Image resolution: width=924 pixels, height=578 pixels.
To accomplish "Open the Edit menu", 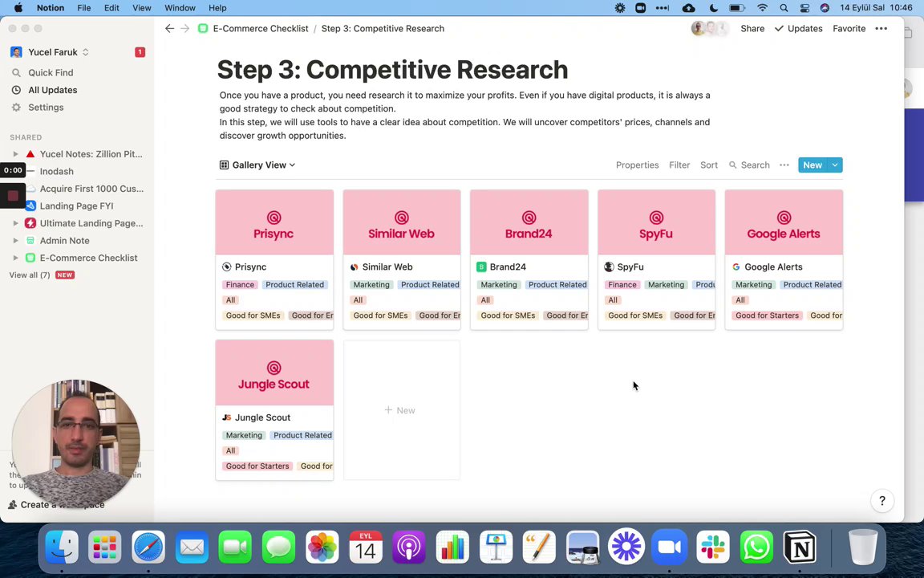I will coord(111,8).
